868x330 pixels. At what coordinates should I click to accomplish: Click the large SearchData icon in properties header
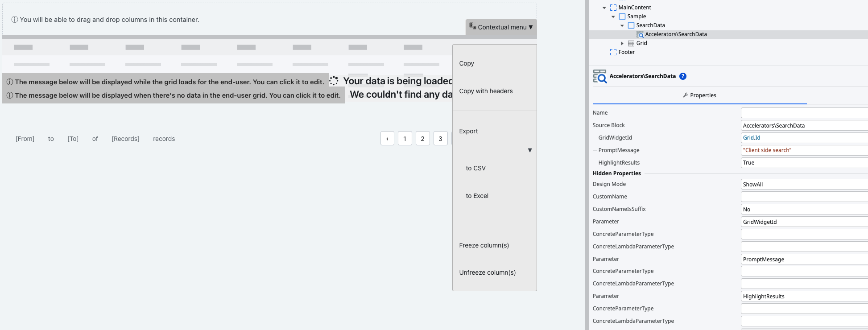599,76
